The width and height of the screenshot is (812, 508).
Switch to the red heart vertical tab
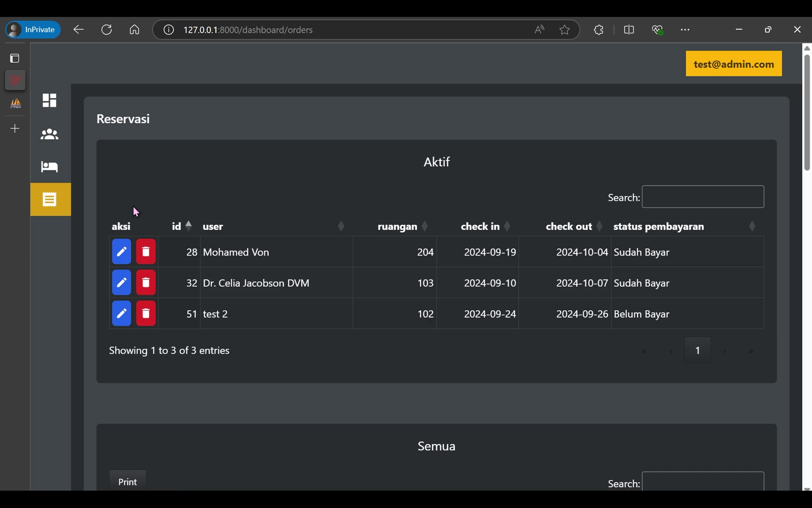pos(15,80)
